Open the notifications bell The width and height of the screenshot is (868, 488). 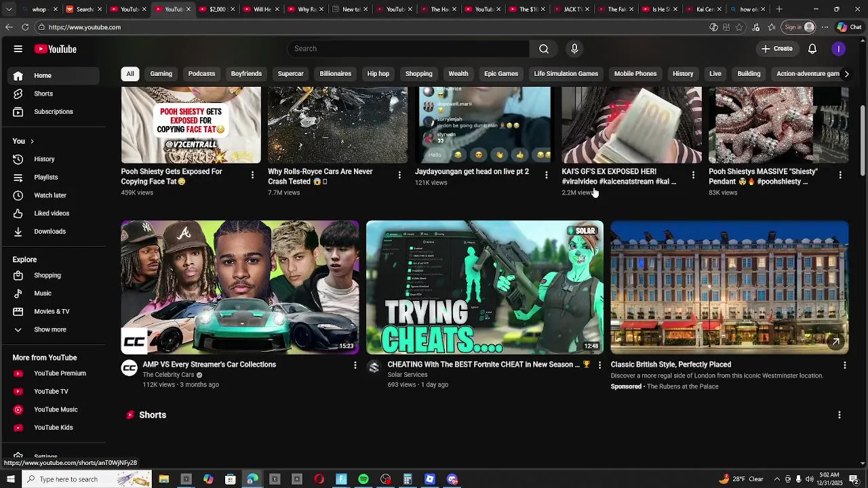pyautogui.click(x=812, y=49)
